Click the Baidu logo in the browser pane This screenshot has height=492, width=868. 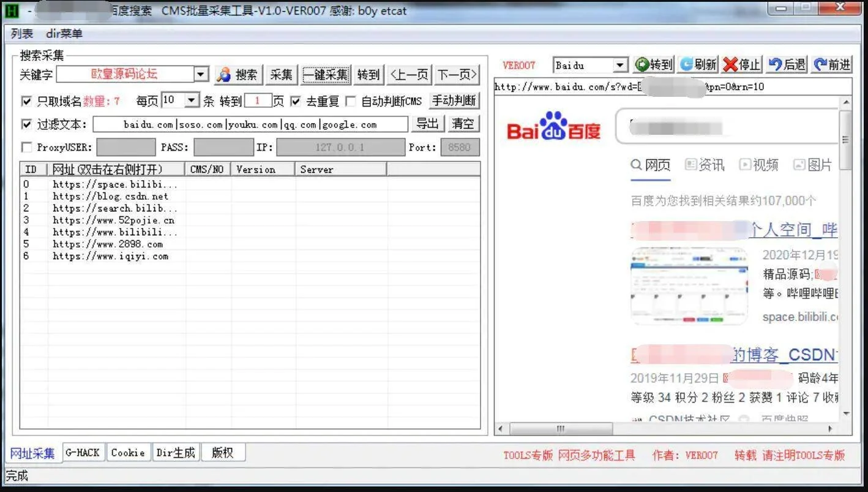pos(553,127)
